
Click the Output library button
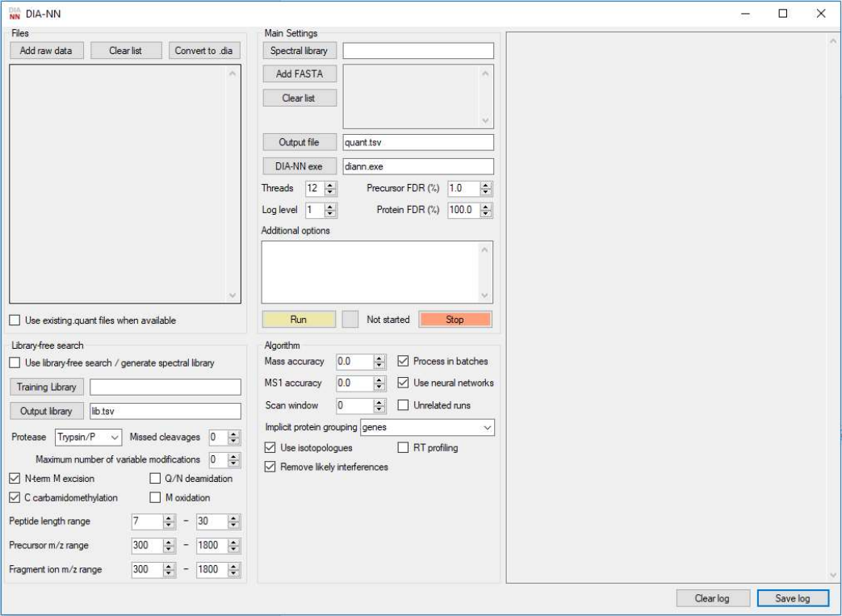[47, 411]
